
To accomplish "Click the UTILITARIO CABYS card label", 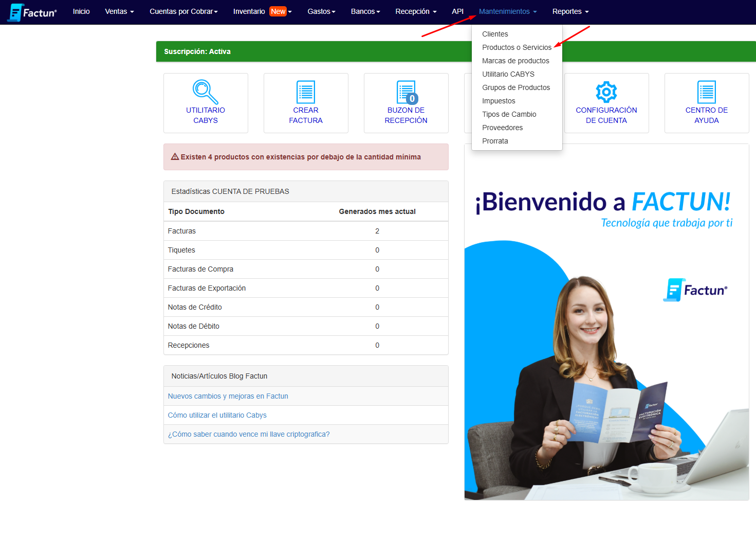I will 206,115.
